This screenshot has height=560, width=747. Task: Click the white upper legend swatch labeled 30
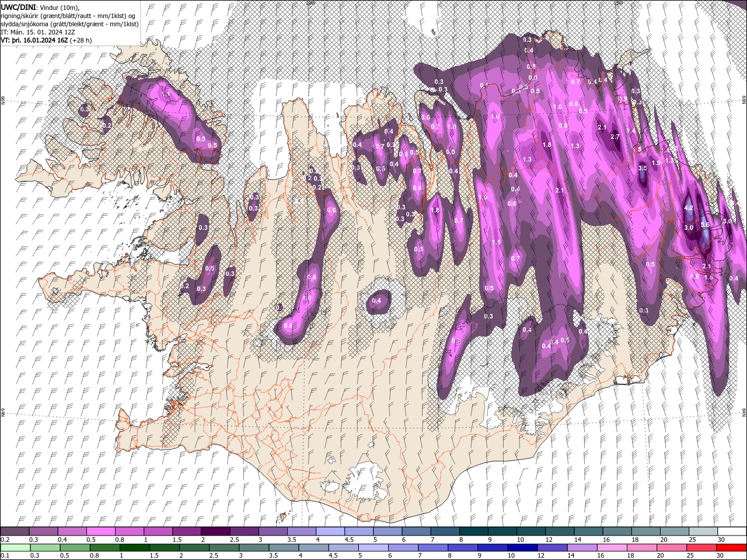pos(732,531)
